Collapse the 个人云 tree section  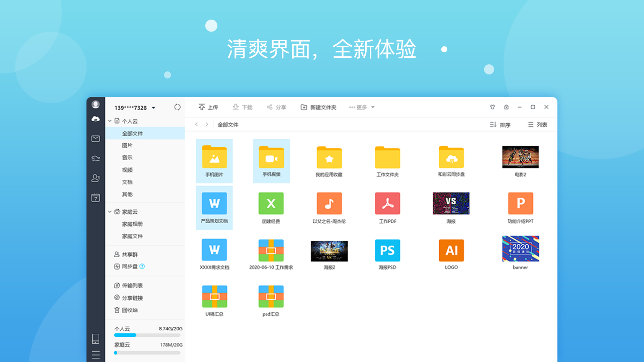(x=110, y=121)
